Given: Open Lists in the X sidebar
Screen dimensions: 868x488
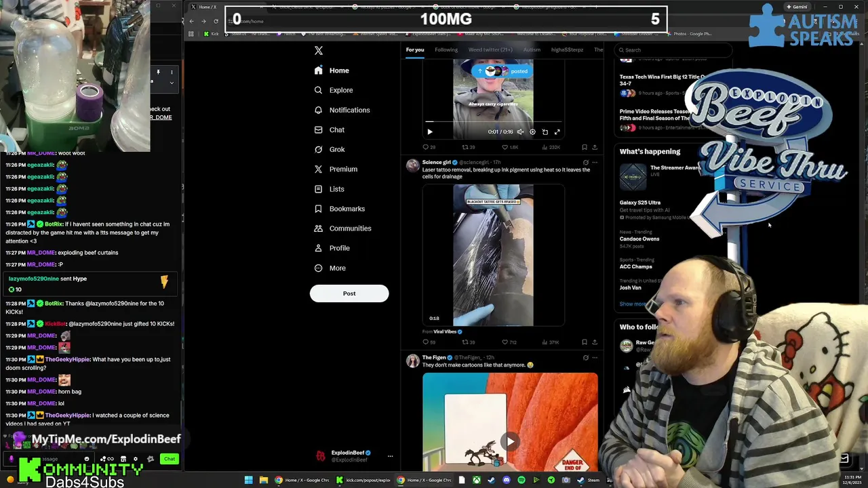Looking at the screenshot, I should (330, 189).
